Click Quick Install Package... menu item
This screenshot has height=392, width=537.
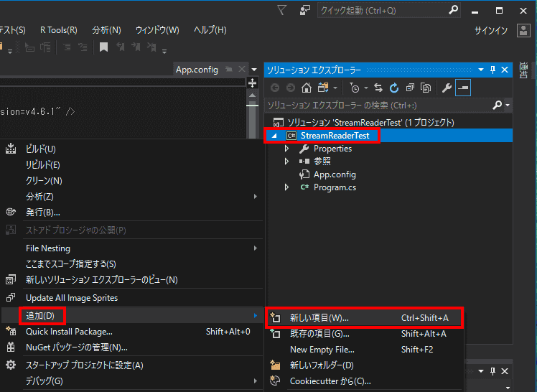pos(132,332)
